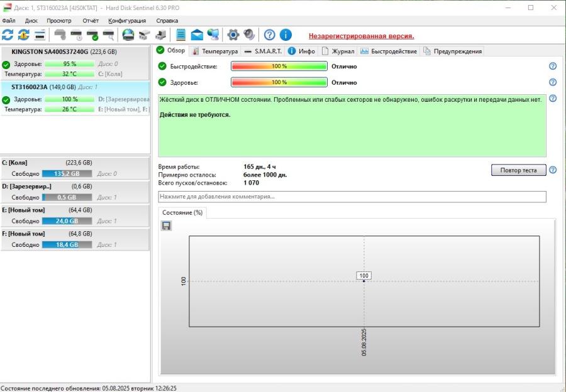Click the Незарегистрированная версия link

coord(361,36)
